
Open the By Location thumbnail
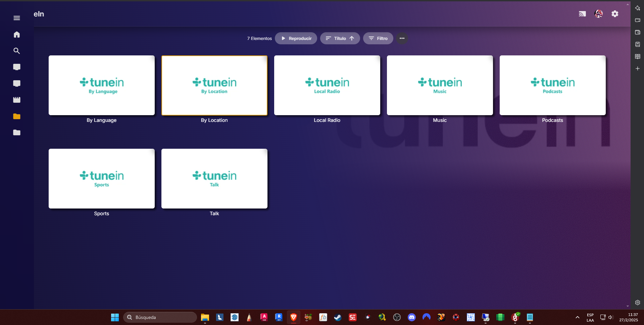click(214, 85)
